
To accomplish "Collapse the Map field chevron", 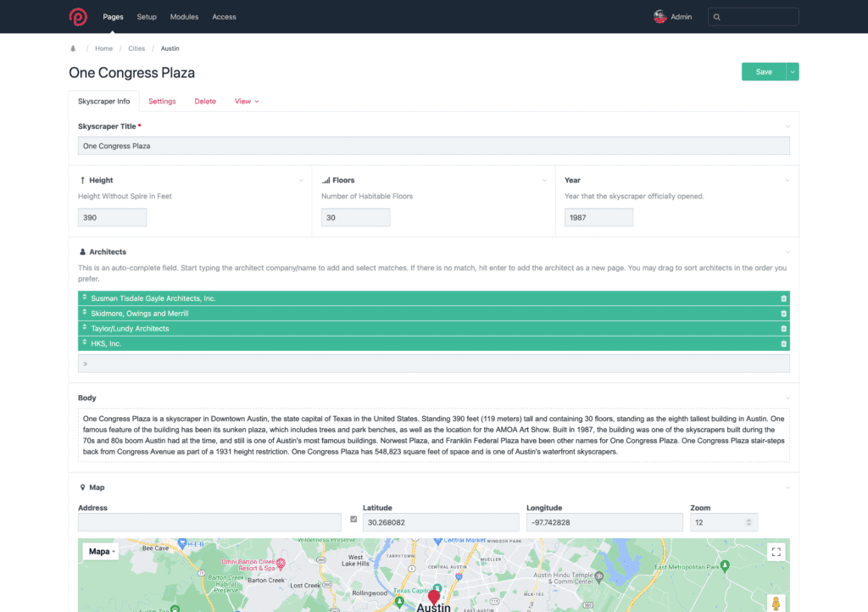I will click(x=787, y=488).
